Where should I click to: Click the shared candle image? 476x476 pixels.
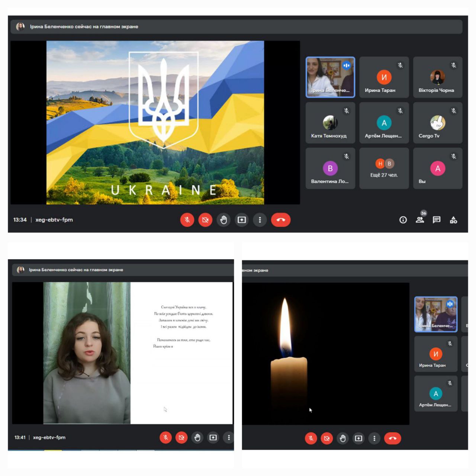(326, 354)
